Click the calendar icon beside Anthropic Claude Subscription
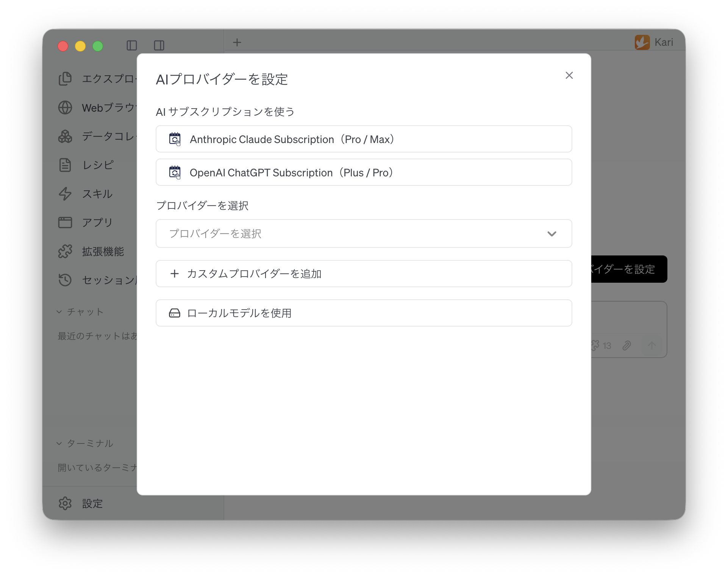This screenshot has width=728, height=576. pos(175,139)
